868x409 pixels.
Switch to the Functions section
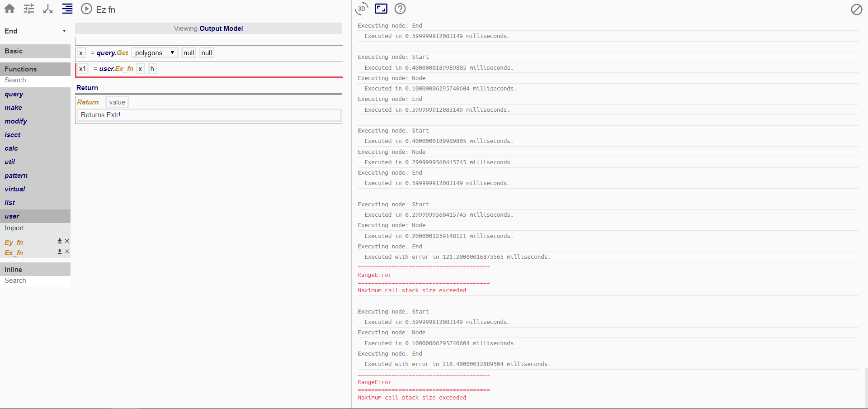coord(20,69)
